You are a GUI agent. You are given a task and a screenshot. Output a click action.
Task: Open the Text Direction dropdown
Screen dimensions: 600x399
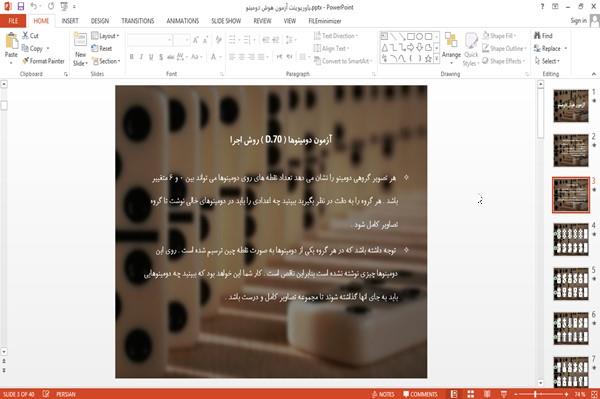(336, 36)
